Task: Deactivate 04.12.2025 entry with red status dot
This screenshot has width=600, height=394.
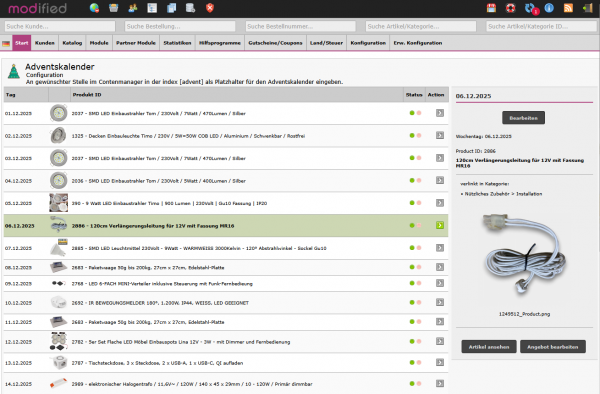Action: [419, 180]
